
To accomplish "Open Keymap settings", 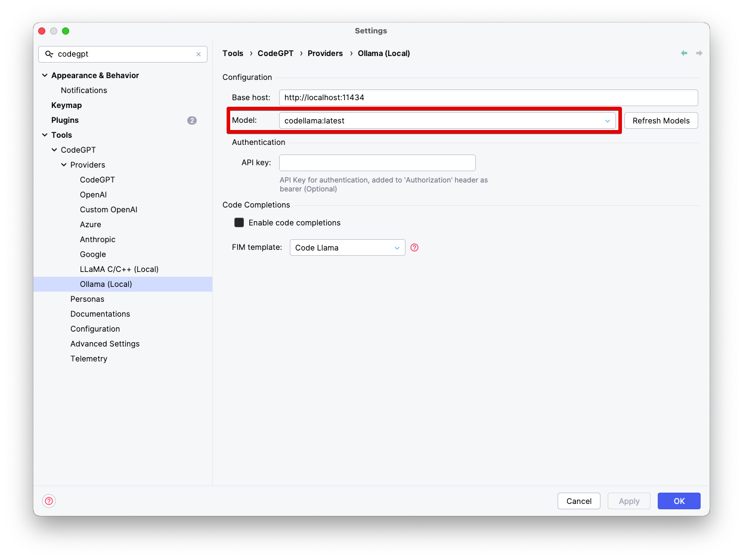I will (67, 106).
